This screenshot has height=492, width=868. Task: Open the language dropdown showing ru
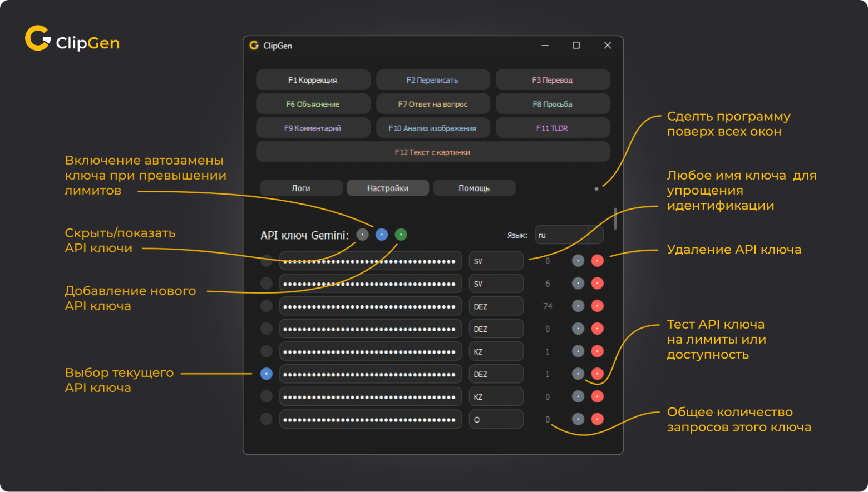click(x=568, y=235)
